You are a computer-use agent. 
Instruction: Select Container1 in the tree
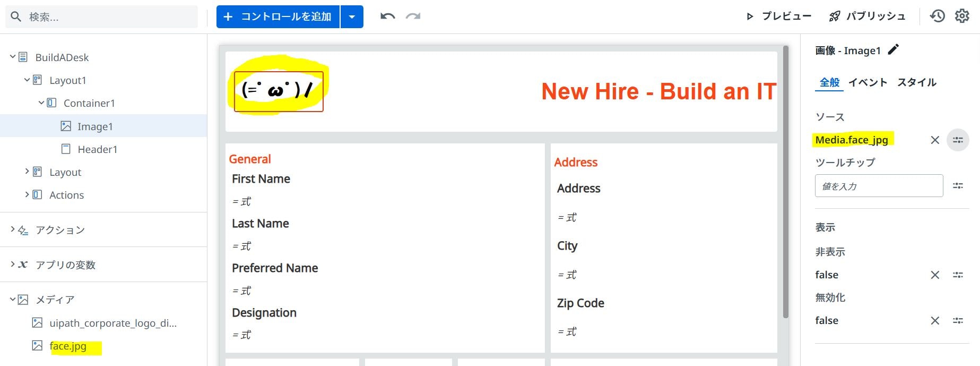[x=89, y=103]
